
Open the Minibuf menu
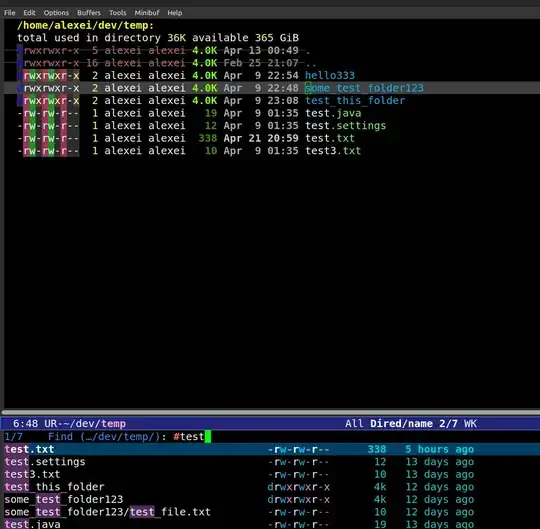147,13
